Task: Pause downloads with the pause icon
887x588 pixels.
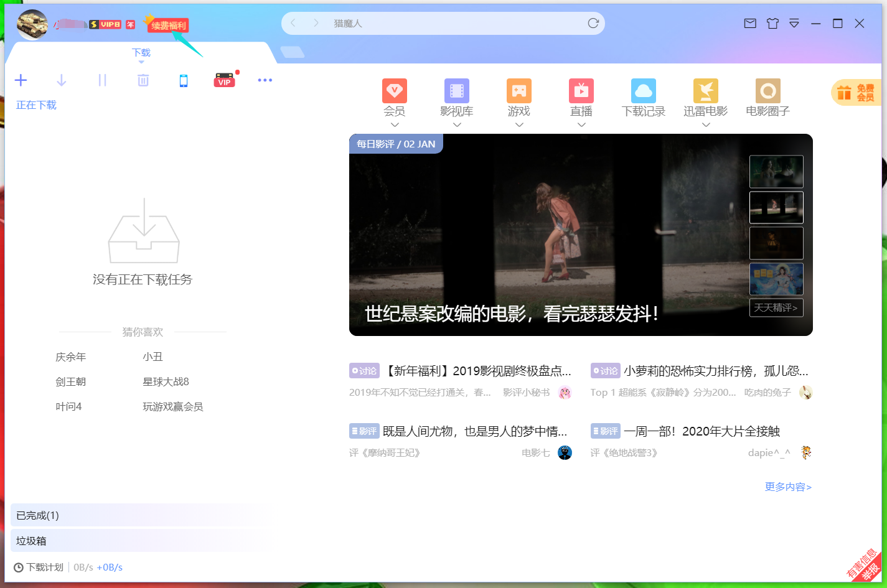Action: click(102, 80)
